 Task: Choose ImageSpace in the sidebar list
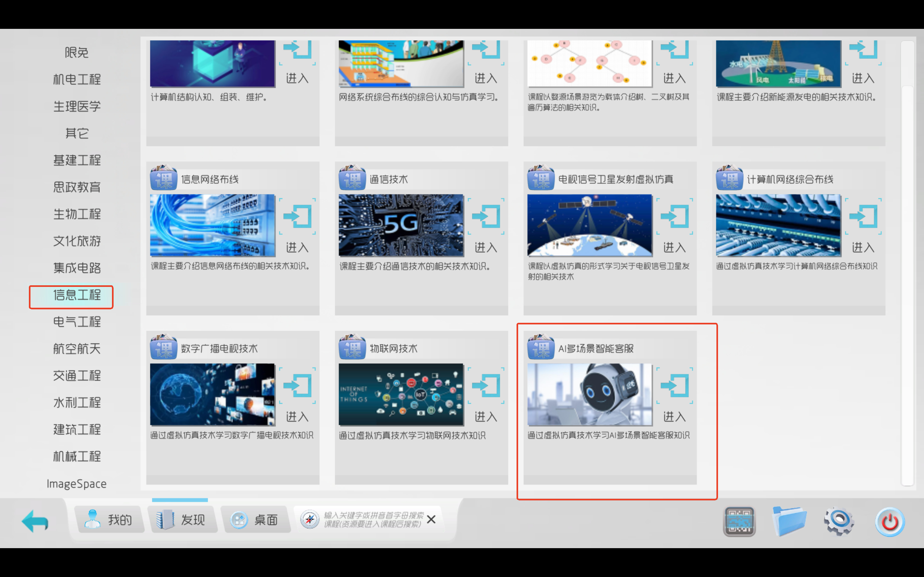[77, 483]
